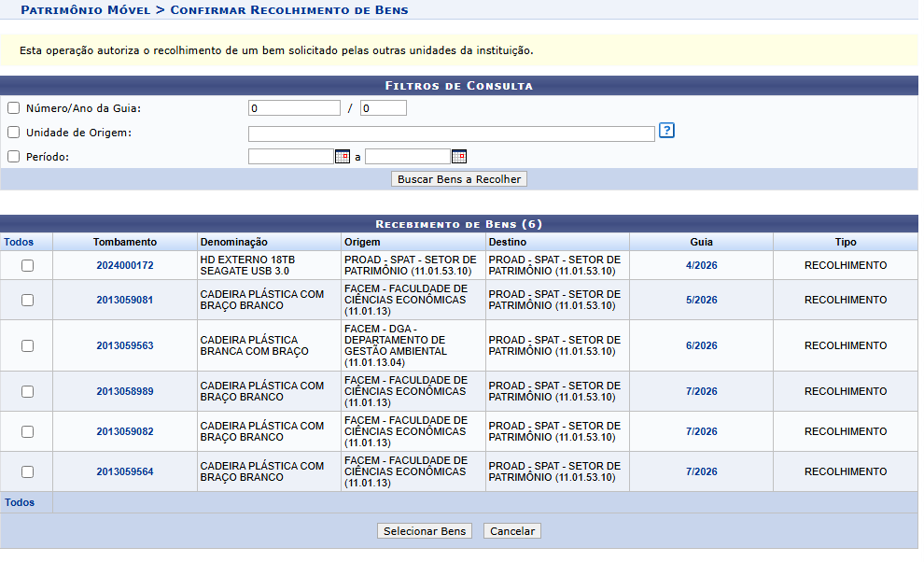
Task: Click the guia year input field
Action: pyautogui.click(x=383, y=108)
